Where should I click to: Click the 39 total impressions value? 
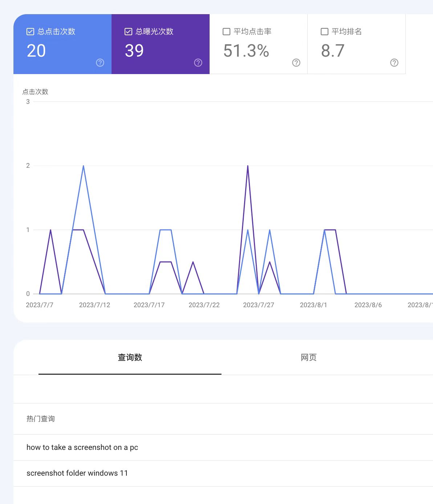point(134,51)
